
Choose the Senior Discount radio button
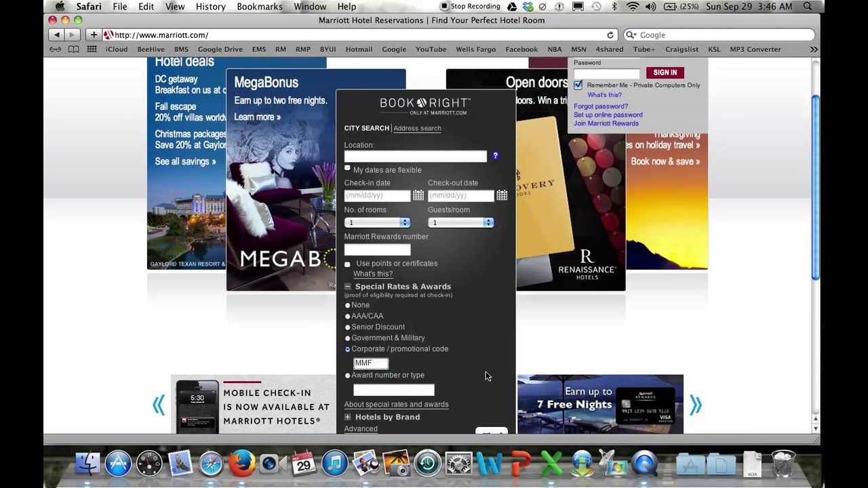click(x=348, y=327)
